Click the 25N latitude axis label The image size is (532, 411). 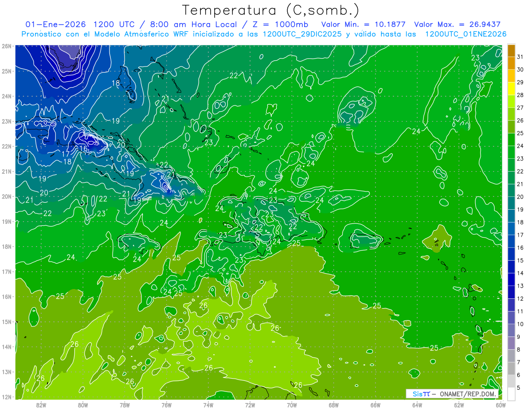(7, 71)
